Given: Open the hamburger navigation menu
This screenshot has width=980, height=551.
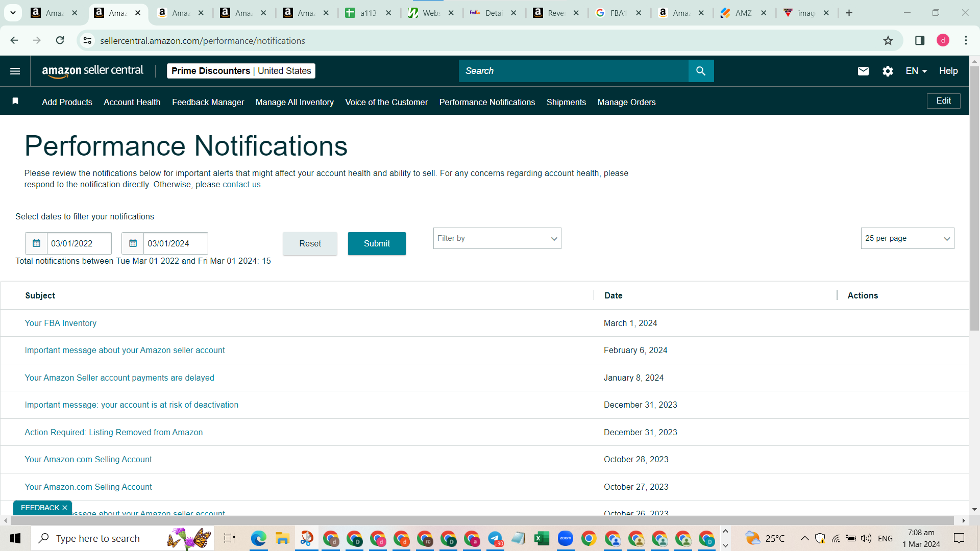Looking at the screenshot, I should 15,71.
